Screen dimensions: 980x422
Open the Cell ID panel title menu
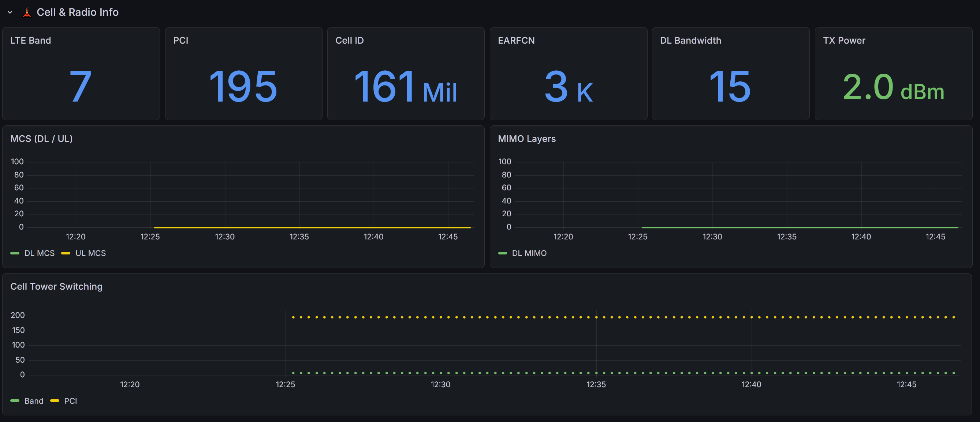coord(349,40)
